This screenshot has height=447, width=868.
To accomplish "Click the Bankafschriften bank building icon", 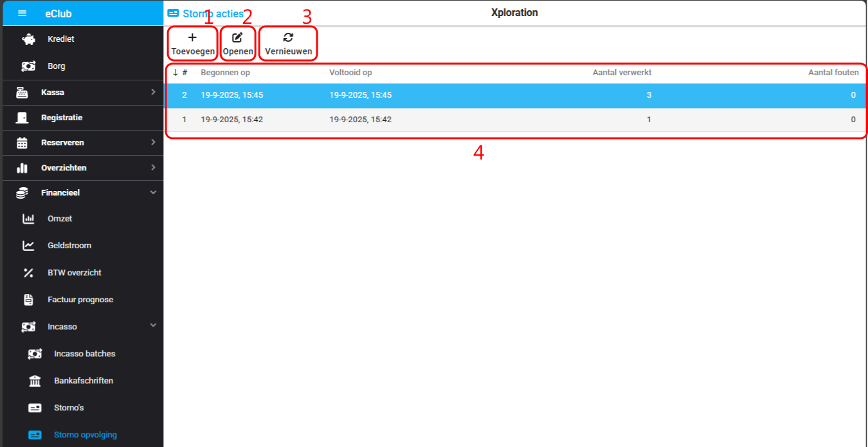I will [x=35, y=381].
